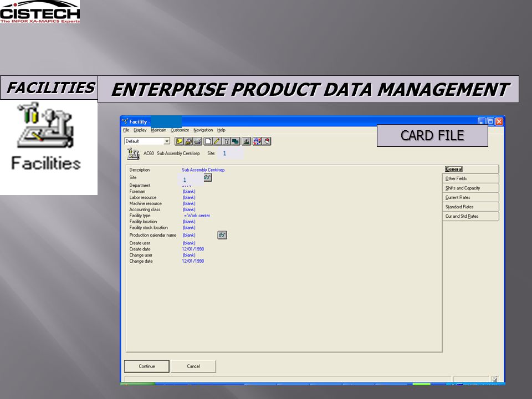
Task: Click the Foreman row's (blank) value
Action: coord(189,191)
